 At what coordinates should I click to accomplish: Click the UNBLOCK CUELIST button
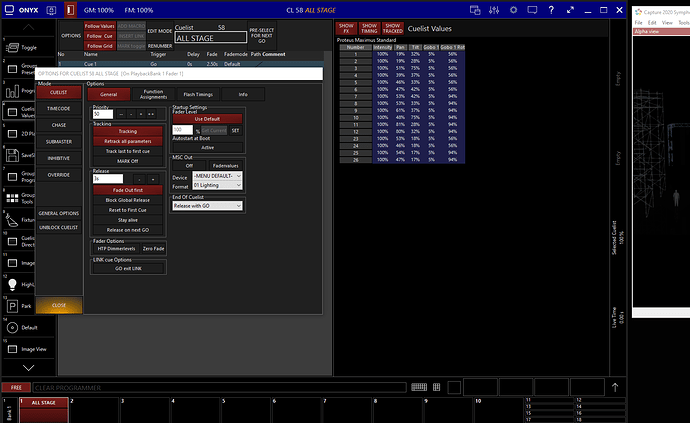pos(59,228)
